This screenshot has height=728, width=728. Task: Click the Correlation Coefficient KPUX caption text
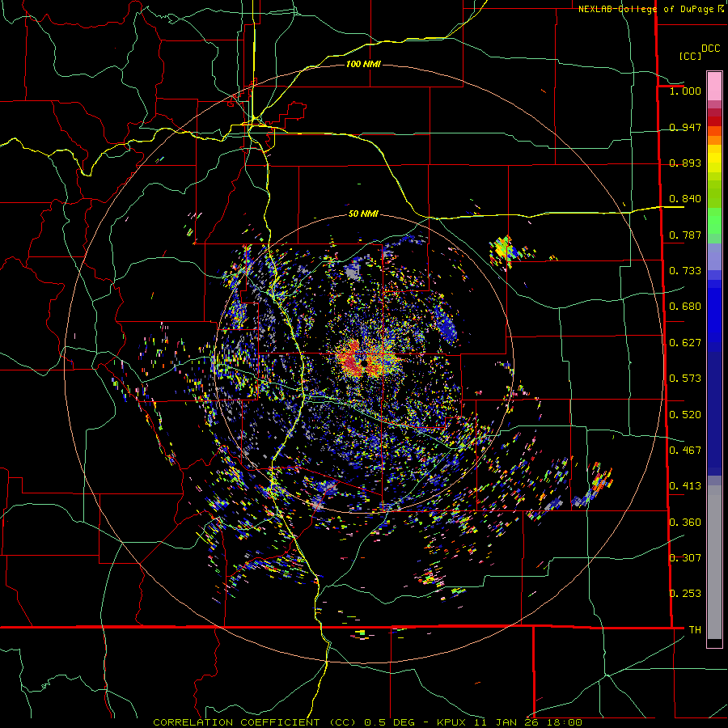(x=367, y=722)
